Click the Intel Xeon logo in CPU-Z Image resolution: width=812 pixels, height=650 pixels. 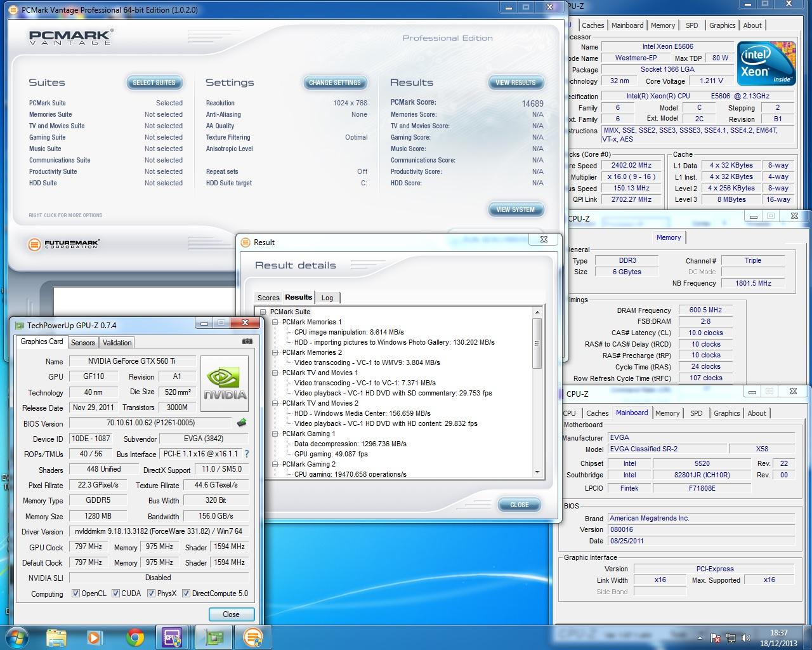pyautogui.click(x=766, y=63)
